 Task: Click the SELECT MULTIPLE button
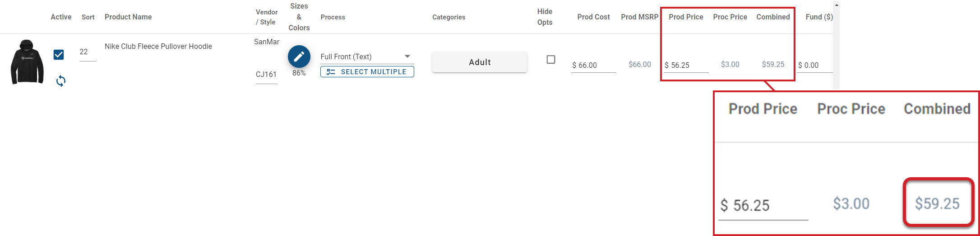click(x=367, y=72)
